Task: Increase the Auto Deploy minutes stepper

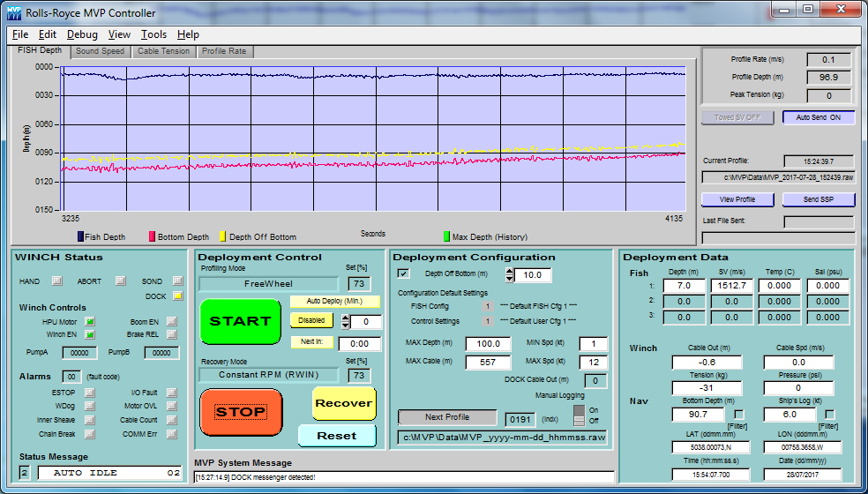Action: 346,318
